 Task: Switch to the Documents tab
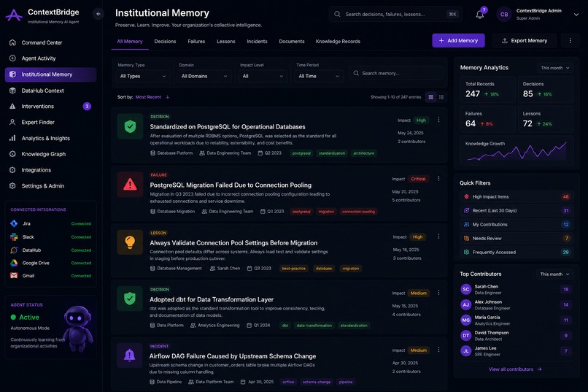point(291,42)
